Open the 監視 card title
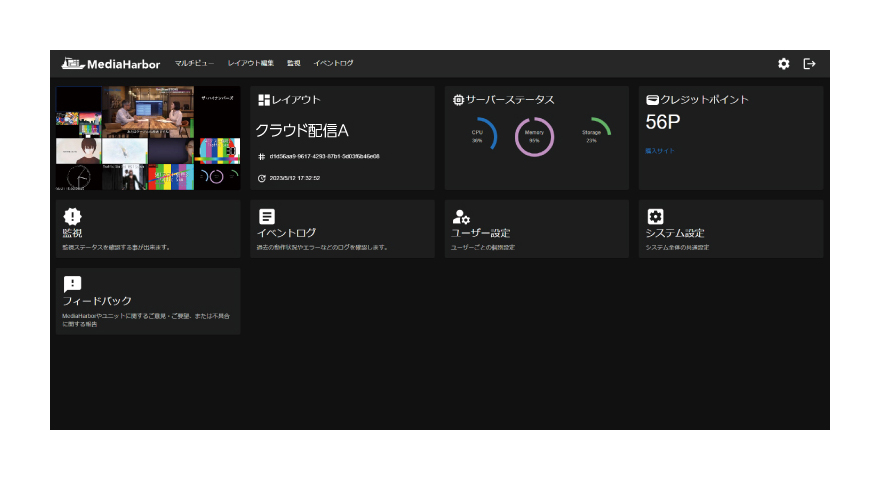 pos(72,233)
